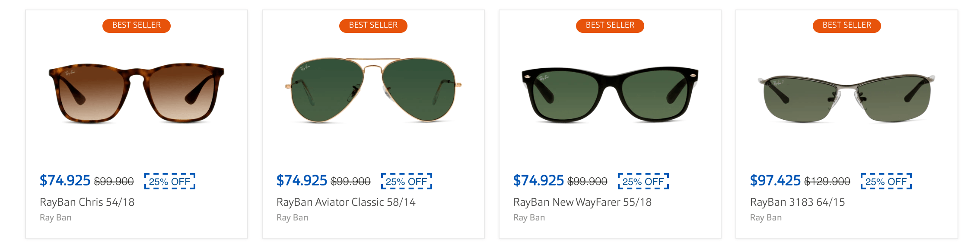This screenshot has width=980, height=249.
Task: Click the $74.925 price of RayBan Chris
Action: coord(65,181)
